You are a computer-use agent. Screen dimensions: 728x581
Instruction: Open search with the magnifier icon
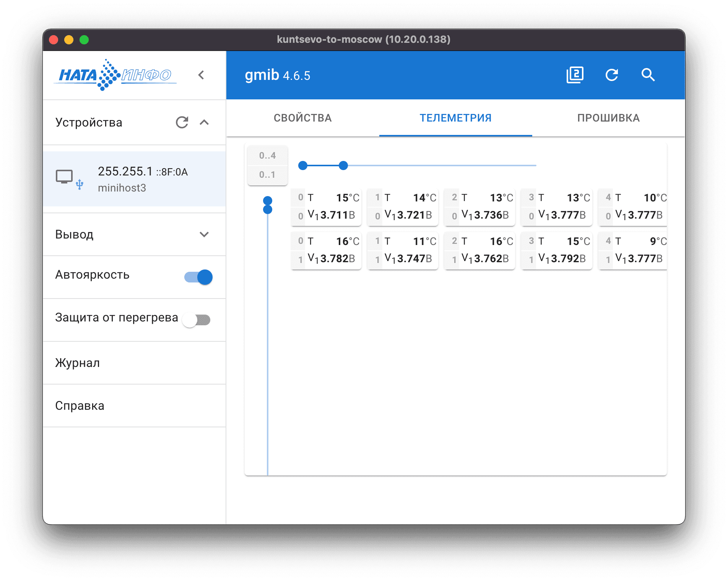[648, 75]
